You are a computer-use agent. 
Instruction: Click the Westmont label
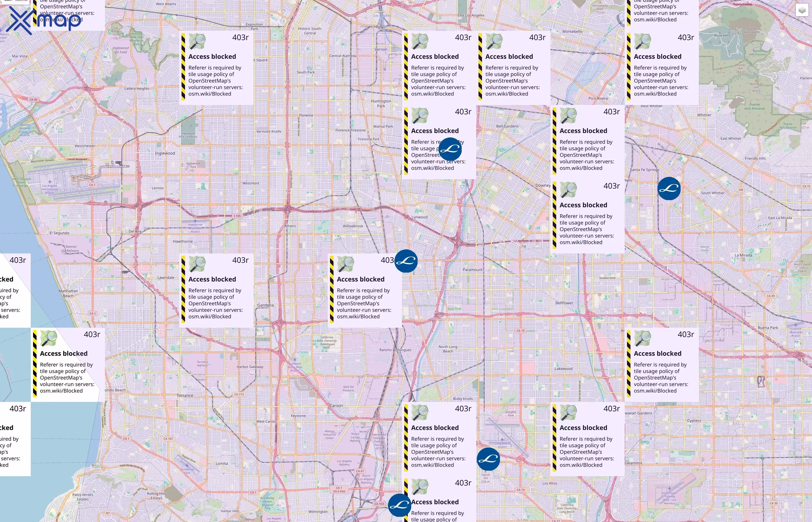pyautogui.click(x=251, y=183)
